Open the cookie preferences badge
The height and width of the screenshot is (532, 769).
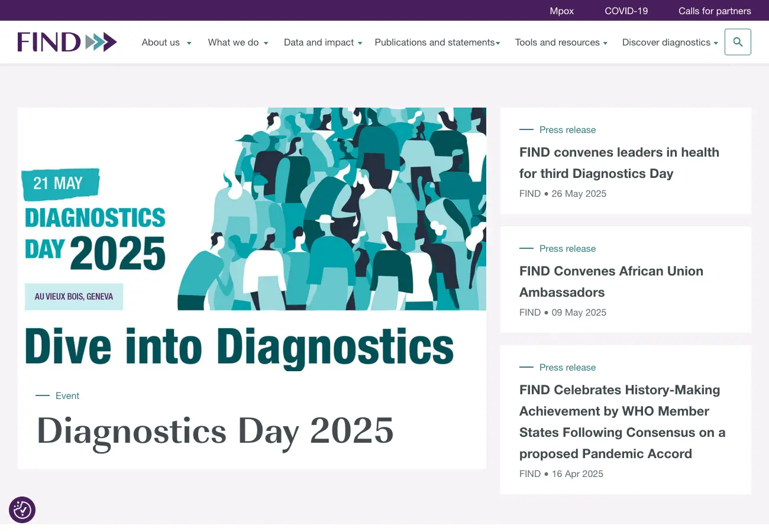coord(22,510)
